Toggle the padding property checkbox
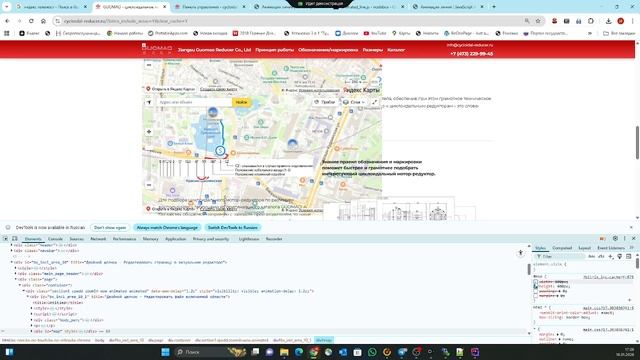 [x=536, y=291]
